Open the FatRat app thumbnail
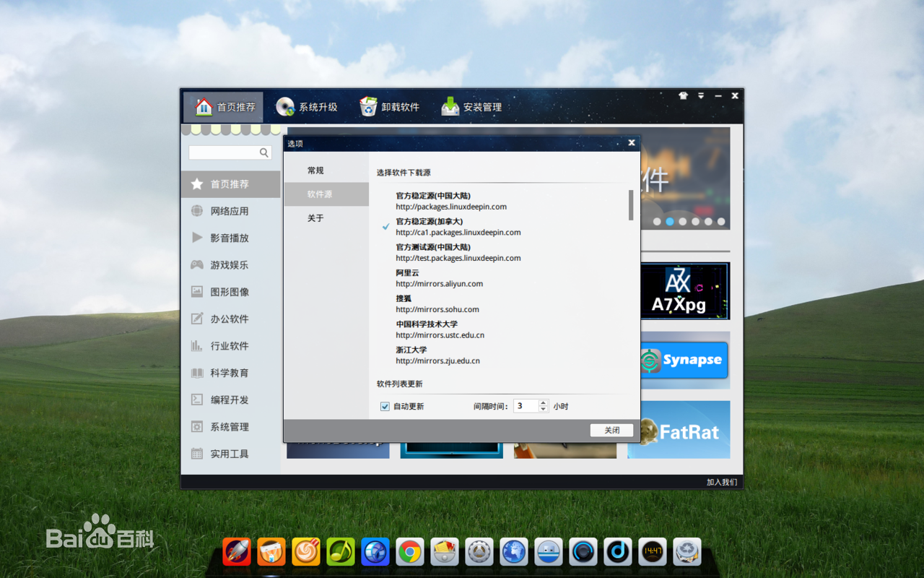Image resolution: width=924 pixels, height=578 pixels. point(685,430)
